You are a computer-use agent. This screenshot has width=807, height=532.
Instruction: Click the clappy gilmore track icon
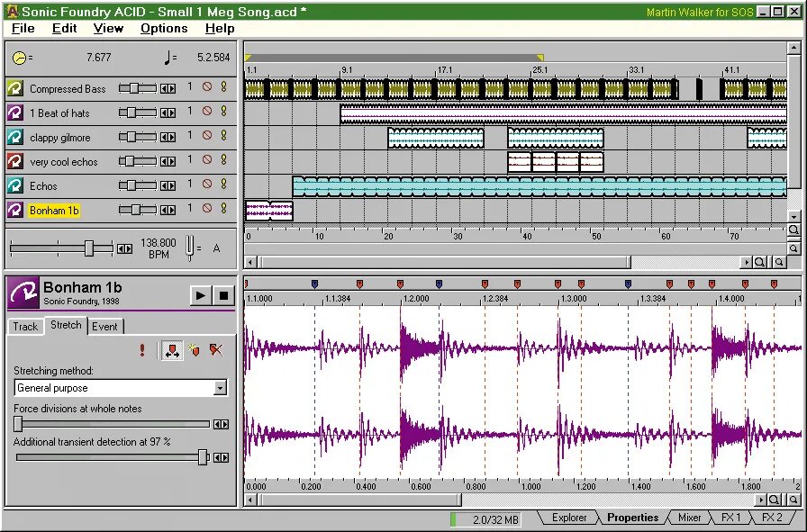point(15,137)
